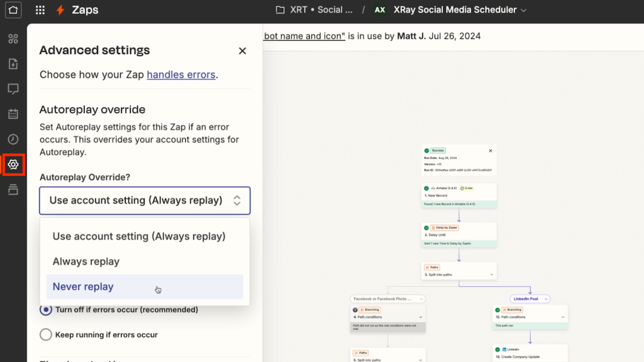
Task: Expand step 4 Path conditions chevron
Action: pos(421,317)
